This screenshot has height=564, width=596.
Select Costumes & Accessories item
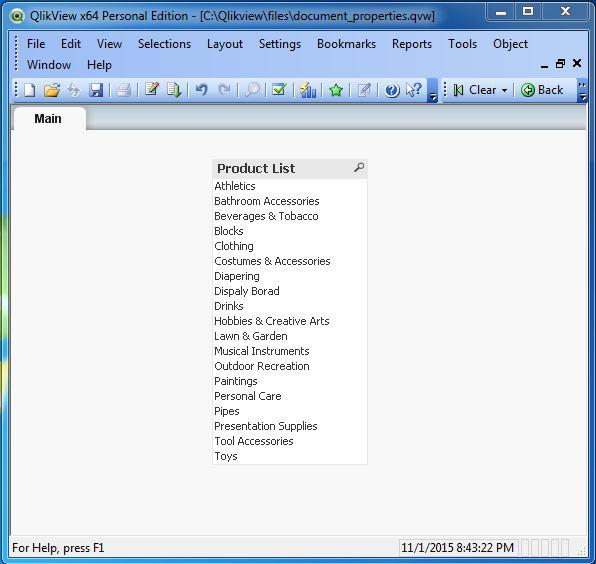click(x=290, y=261)
